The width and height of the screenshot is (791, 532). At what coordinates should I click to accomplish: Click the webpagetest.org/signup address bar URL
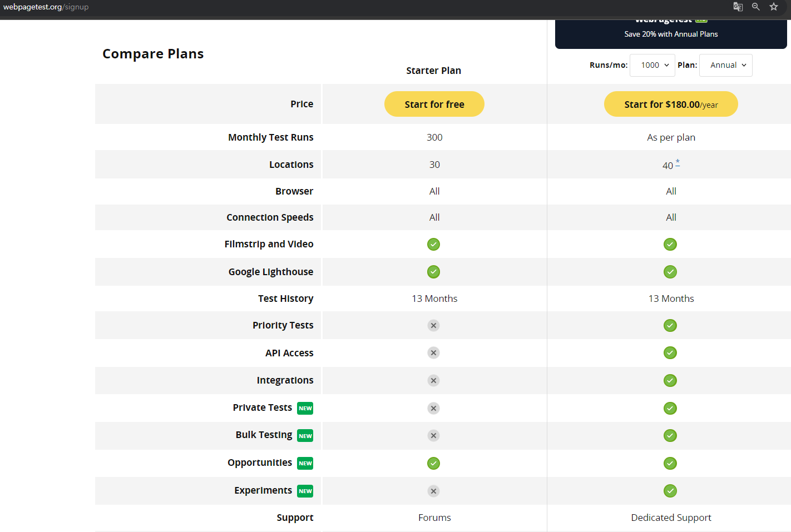tap(46, 7)
